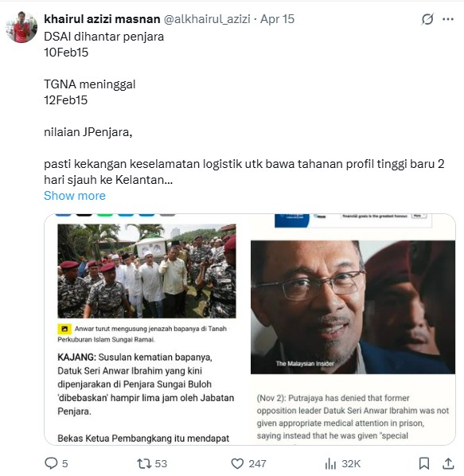Open the three-dot more options menu
The image size is (464, 476).
[448, 19]
